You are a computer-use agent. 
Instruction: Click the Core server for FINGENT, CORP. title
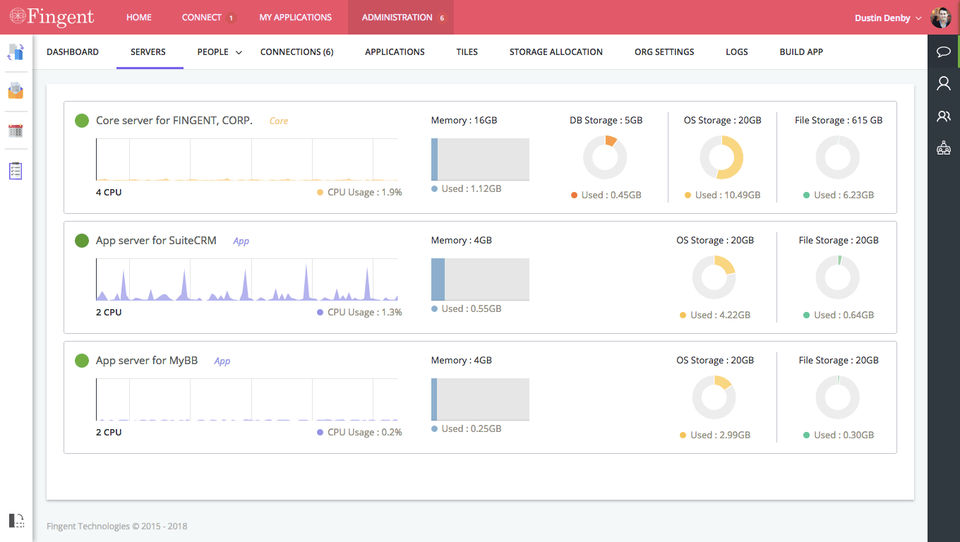[174, 121]
